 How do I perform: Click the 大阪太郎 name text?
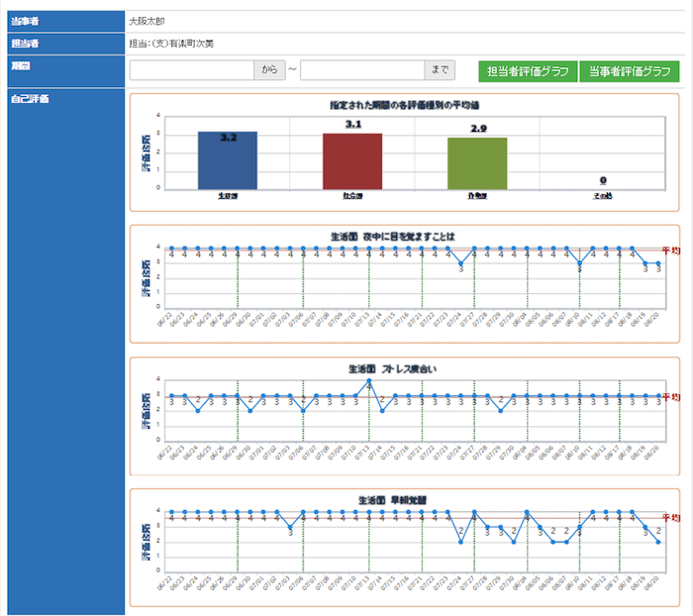[x=148, y=20]
